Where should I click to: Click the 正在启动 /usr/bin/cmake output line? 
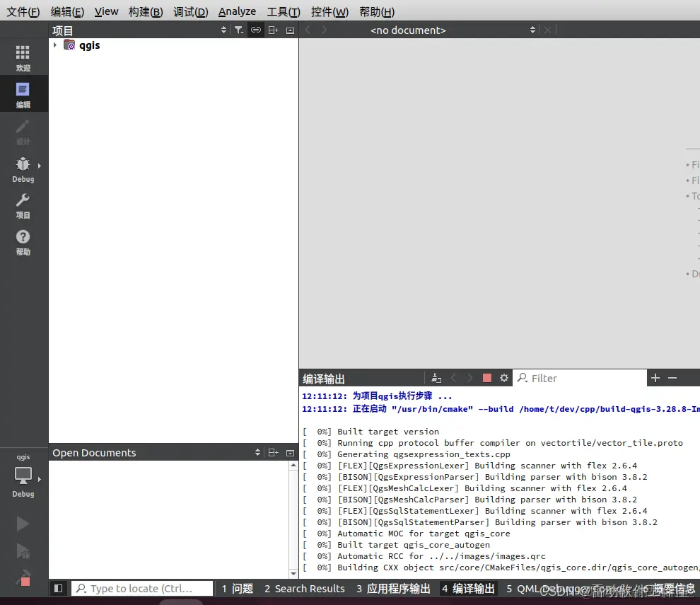(x=501, y=409)
